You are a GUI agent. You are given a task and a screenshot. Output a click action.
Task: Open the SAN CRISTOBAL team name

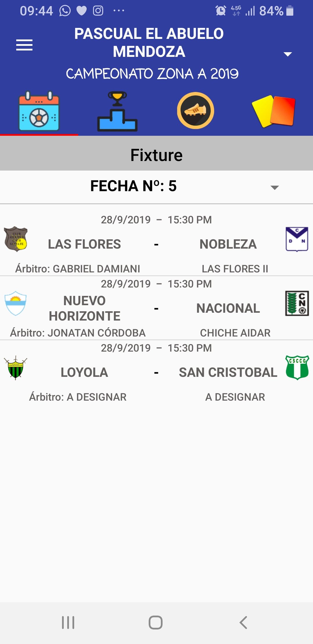click(228, 372)
